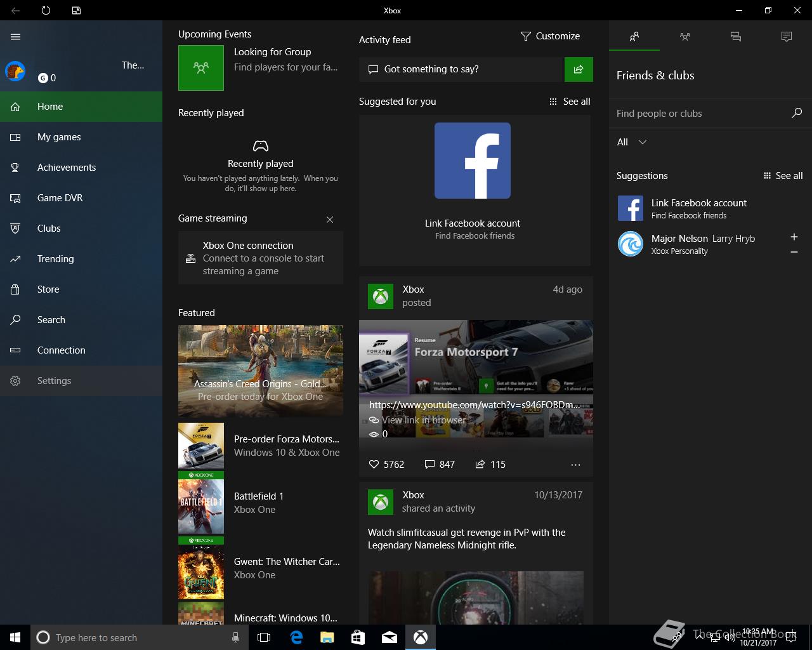Click Xbox avatar on shared activity post
812x650 pixels.
click(381, 501)
